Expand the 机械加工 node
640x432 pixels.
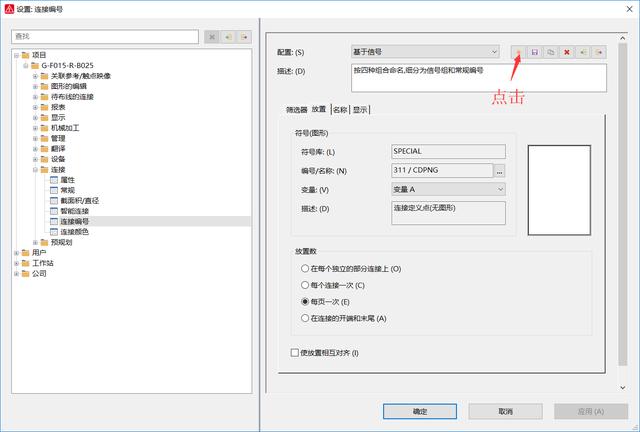(x=35, y=128)
